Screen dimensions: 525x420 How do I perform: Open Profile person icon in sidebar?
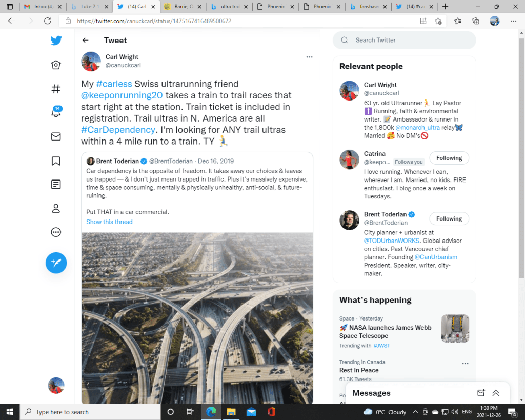(x=56, y=208)
